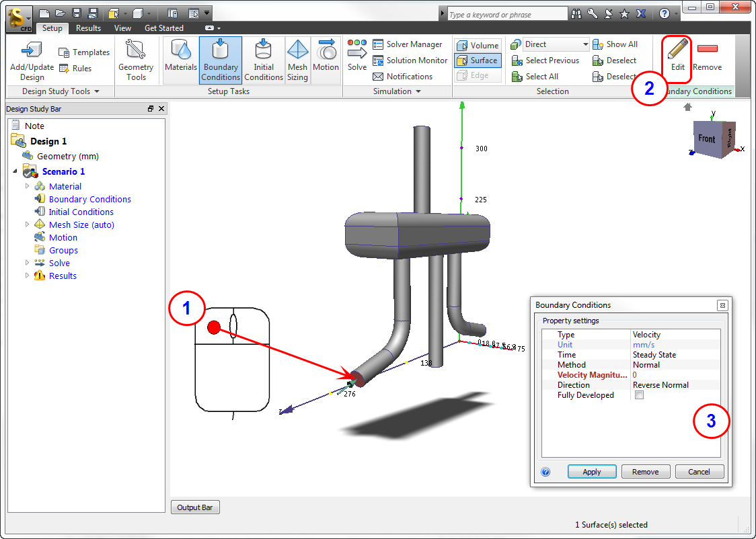This screenshot has width=756, height=539.
Task: Open the quick access toolbar customize dropdown
Action: [207, 13]
